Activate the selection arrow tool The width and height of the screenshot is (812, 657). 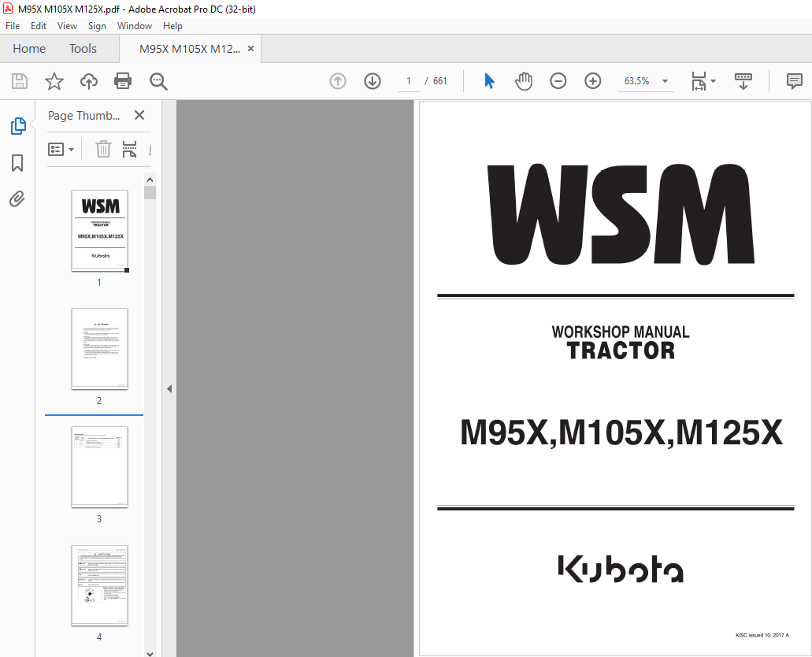[x=489, y=81]
